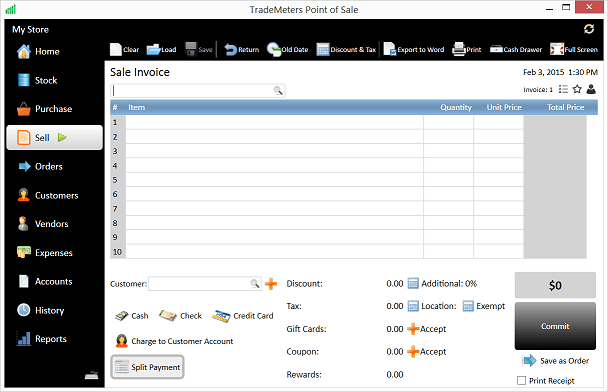Viewport: 608px width, 392px height.
Task: Click the Split Payment button
Action: point(147,367)
